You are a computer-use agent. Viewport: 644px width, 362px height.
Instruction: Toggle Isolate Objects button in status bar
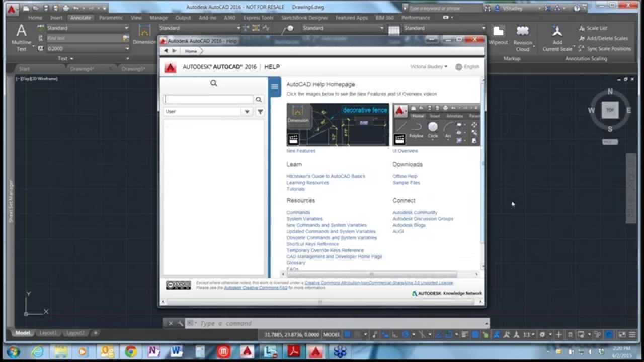(x=598, y=334)
